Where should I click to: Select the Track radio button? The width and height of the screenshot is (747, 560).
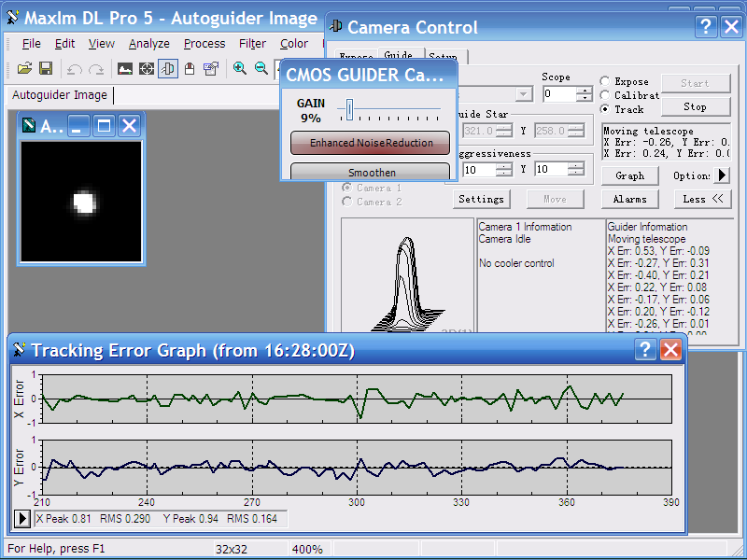pyautogui.click(x=605, y=109)
